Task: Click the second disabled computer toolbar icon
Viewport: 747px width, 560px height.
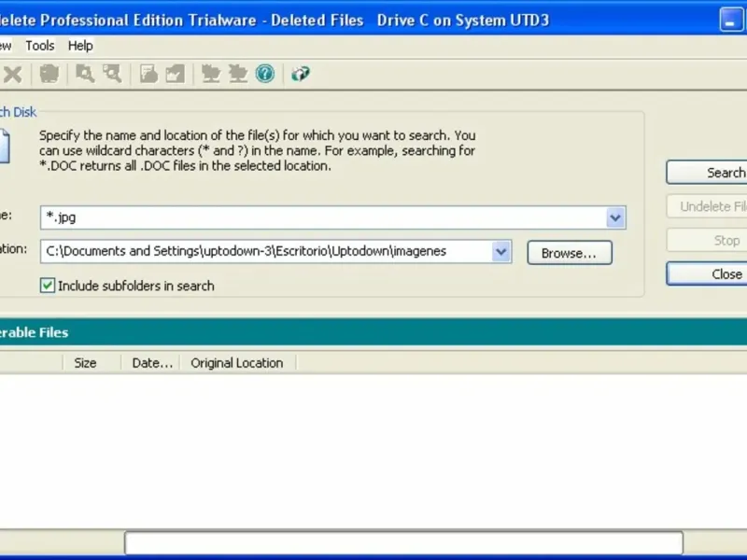Action: click(x=238, y=74)
